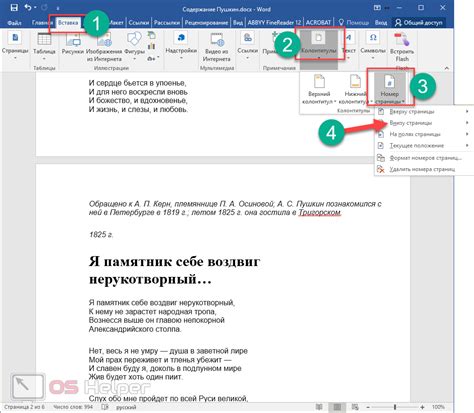Open the Верхний колонтитул header dropdown
This screenshot has height=413, width=474.
pyautogui.click(x=319, y=89)
